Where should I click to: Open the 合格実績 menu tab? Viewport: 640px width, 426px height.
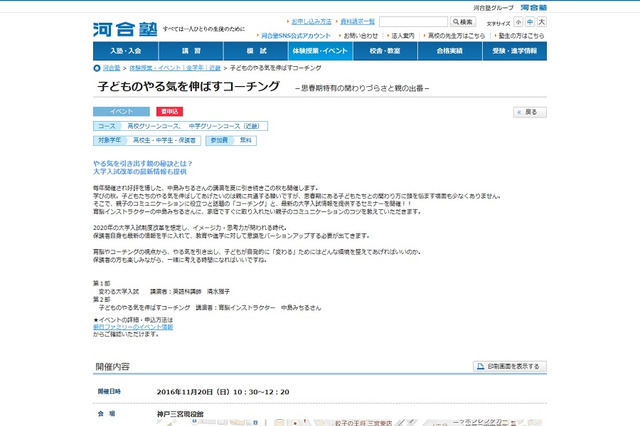click(x=450, y=51)
